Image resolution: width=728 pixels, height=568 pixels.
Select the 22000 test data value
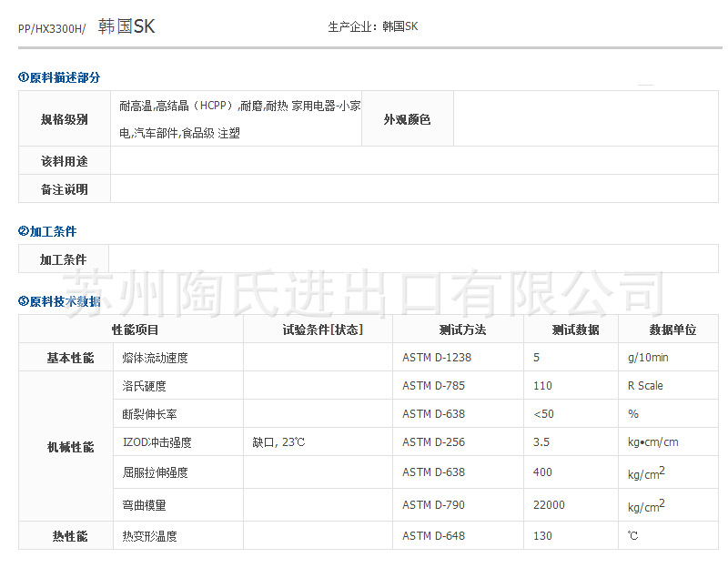click(x=549, y=505)
